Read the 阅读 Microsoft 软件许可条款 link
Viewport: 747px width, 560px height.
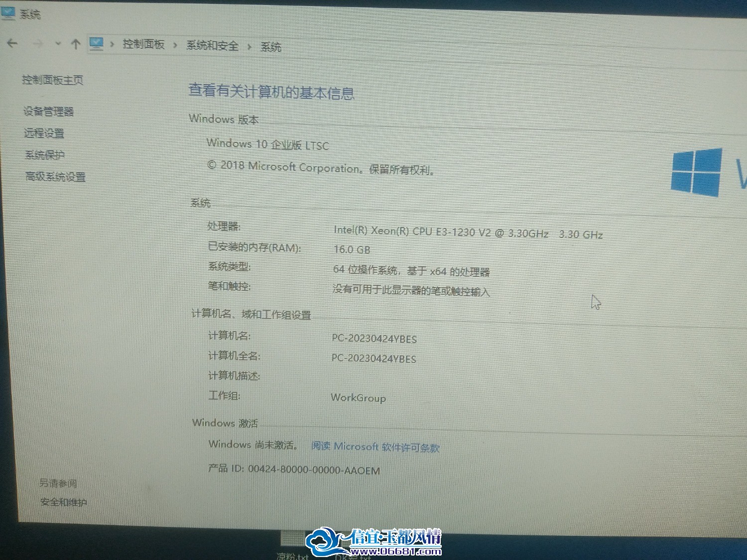(x=375, y=447)
